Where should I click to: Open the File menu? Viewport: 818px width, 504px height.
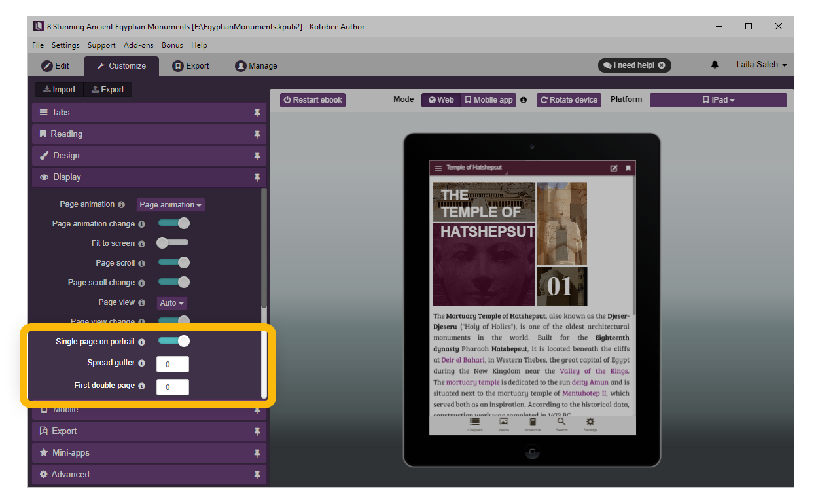(38, 45)
